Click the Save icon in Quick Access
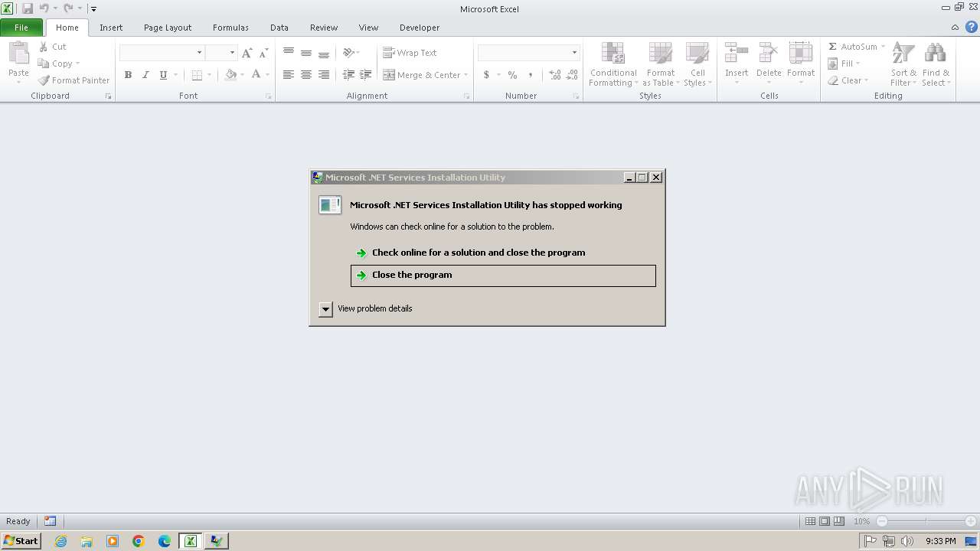Image resolution: width=980 pixels, height=551 pixels. 28,8
